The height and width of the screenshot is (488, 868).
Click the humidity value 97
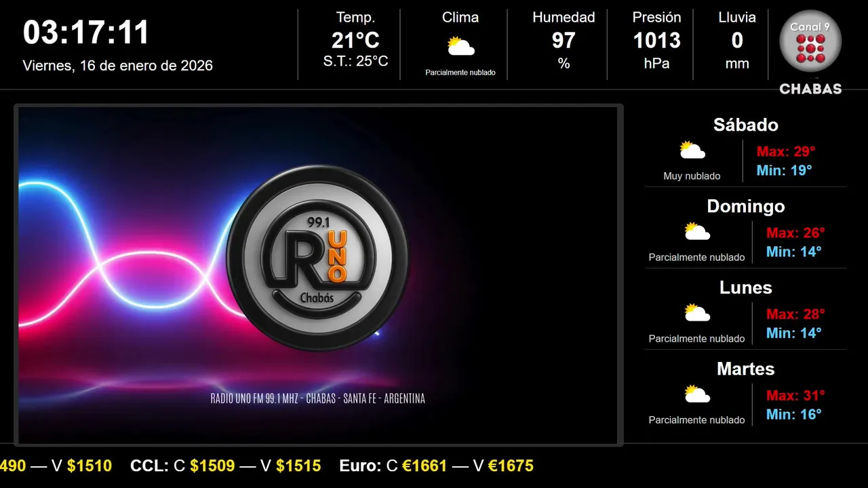pyautogui.click(x=564, y=41)
